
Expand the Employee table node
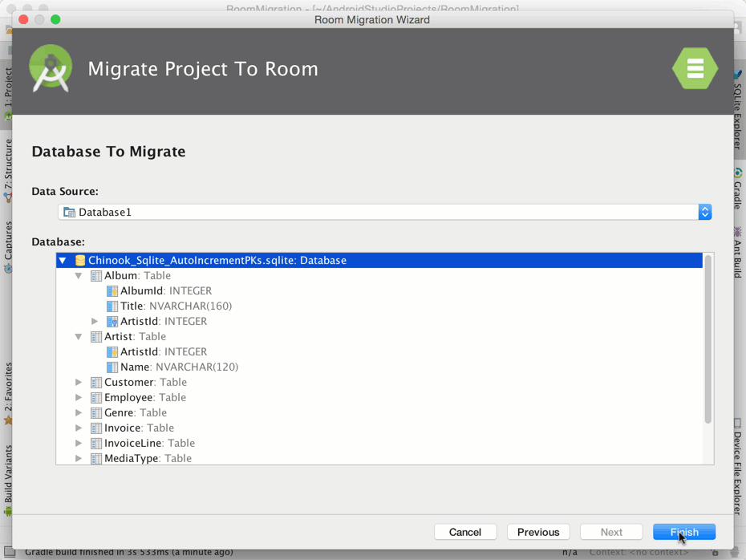tap(79, 397)
